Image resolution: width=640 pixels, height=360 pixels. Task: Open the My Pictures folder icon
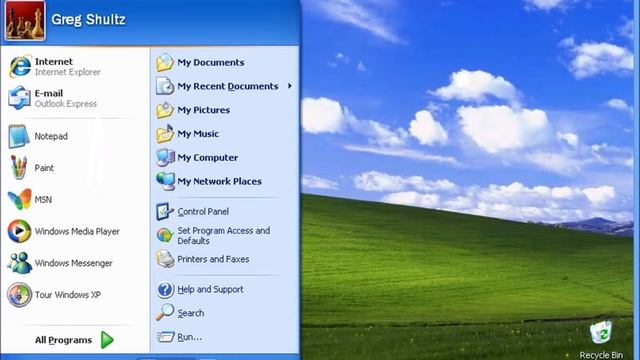pyautogui.click(x=165, y=110)
